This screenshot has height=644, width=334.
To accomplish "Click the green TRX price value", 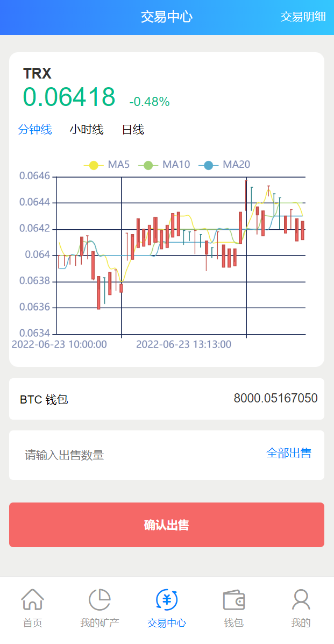I will coord(69,97).
